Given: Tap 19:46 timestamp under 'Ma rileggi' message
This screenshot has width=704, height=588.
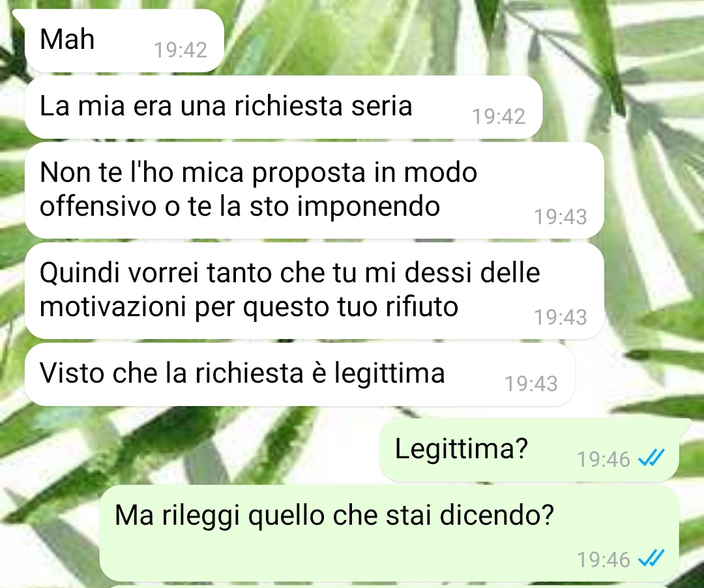Looking at the screenshot, I should coord(604,560).
